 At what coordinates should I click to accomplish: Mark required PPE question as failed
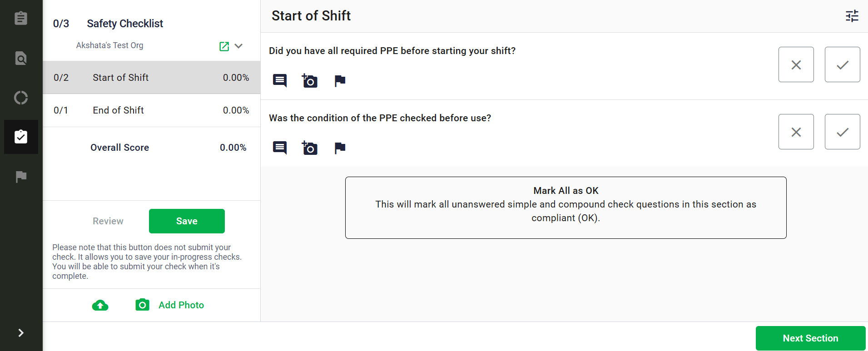[x=796, y=64]
